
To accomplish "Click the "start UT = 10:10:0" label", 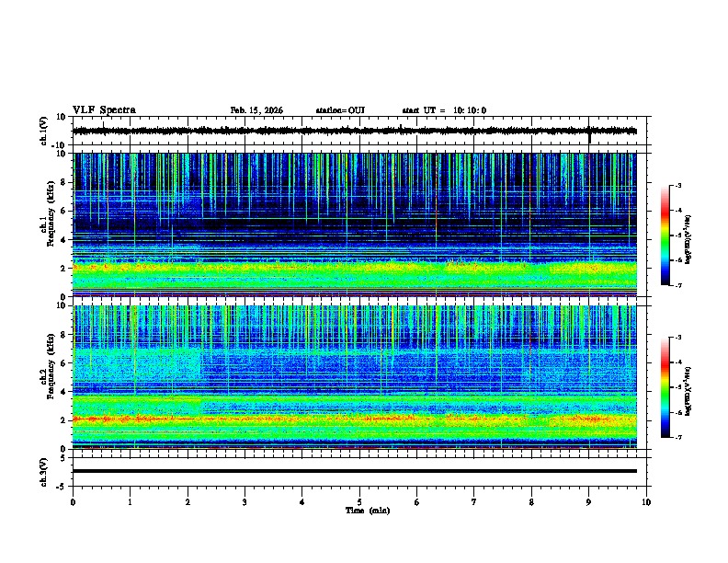I will point(444,110).
